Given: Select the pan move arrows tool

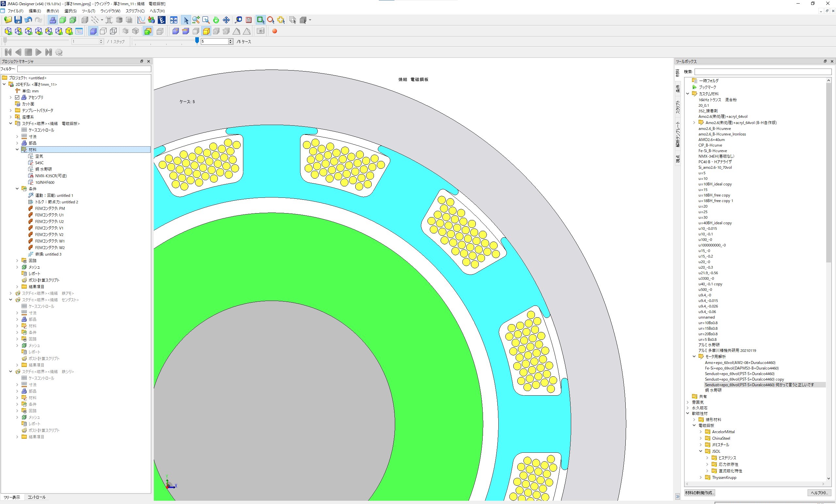Looking at the screenshot, I should coord(226,20).
